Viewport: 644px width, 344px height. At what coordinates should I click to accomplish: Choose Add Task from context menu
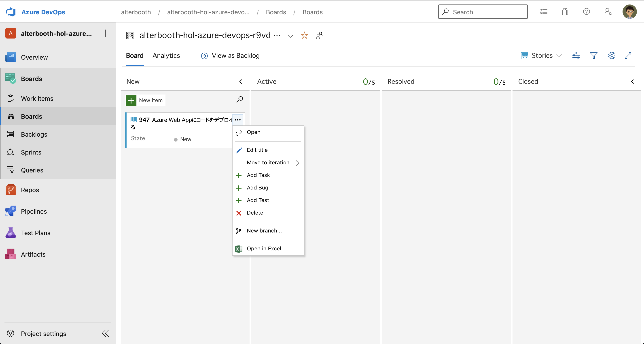click(258, 175)
